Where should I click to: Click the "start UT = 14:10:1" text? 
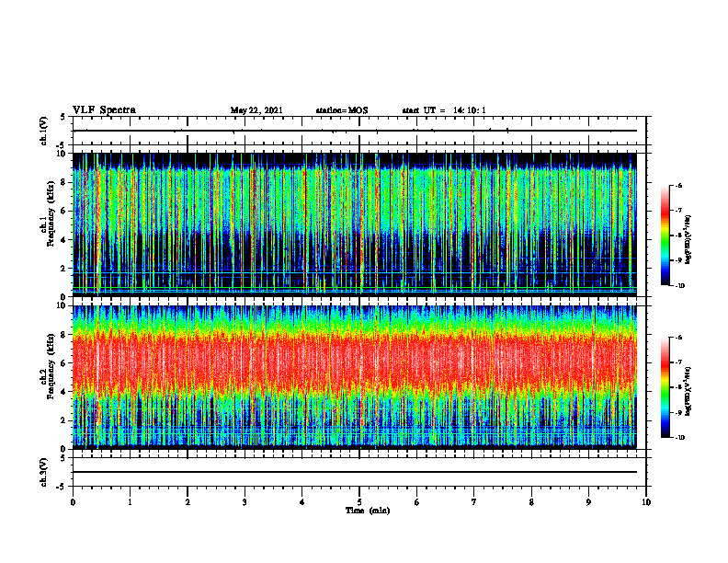click(x=444, y=110)
